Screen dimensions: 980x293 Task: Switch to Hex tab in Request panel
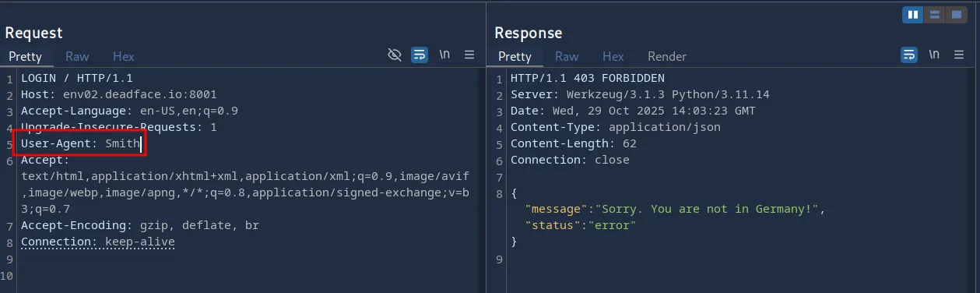tap(123, 56)
